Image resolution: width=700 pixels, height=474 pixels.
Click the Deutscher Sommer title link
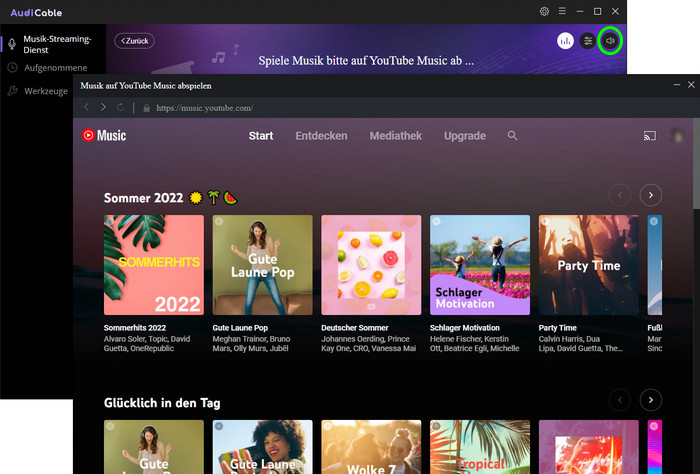tap(355, 328)
